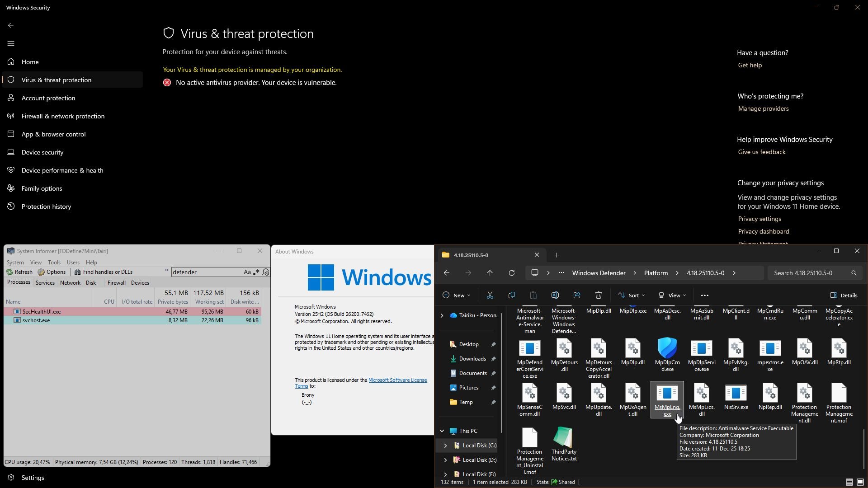
Task: Click Platform in Explorer breadcrumb
Action: [x=656, y=273]
